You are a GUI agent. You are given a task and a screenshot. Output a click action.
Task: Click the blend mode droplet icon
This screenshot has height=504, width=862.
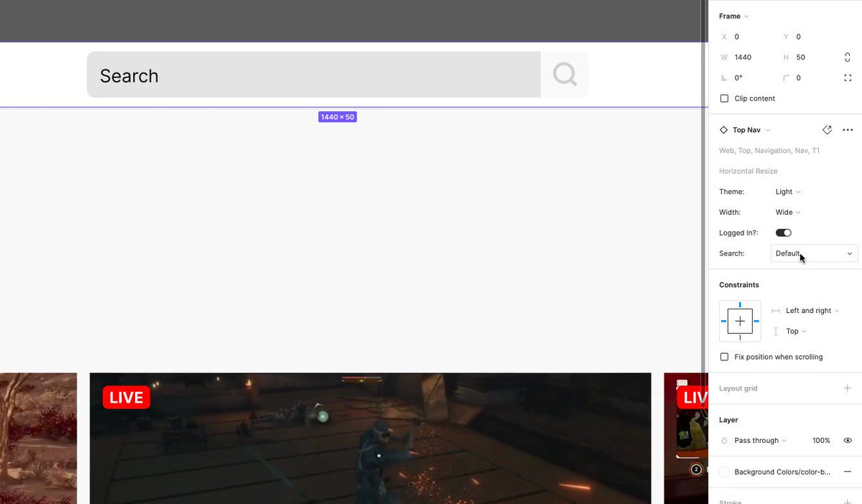pos(724,441)
